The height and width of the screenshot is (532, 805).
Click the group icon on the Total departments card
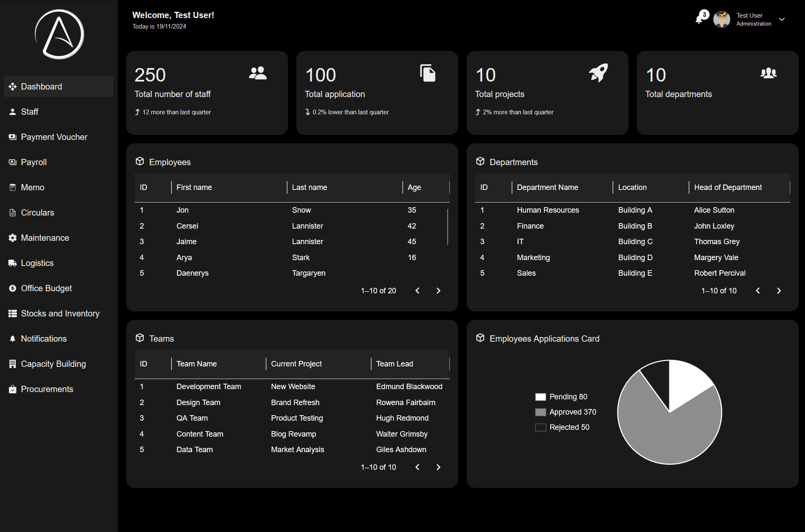pyautogui.click(x=768, y=73)
